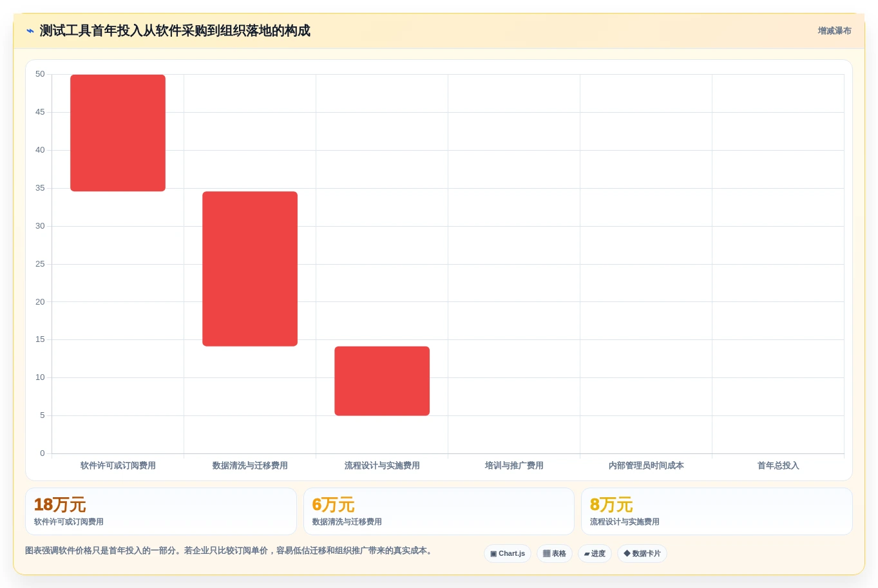Viewport: 878px width, 588px height.
Task: Open the 8万元 data card
Action: [717, 511]
